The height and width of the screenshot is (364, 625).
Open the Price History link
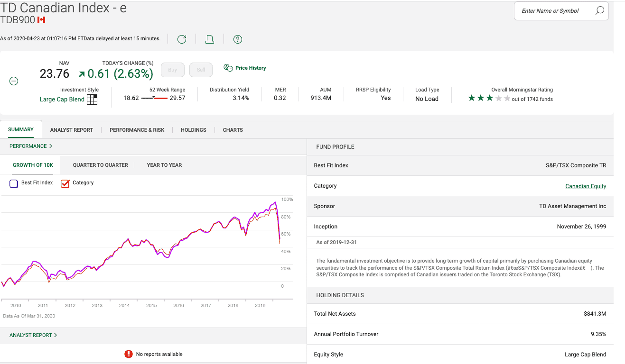251,68
